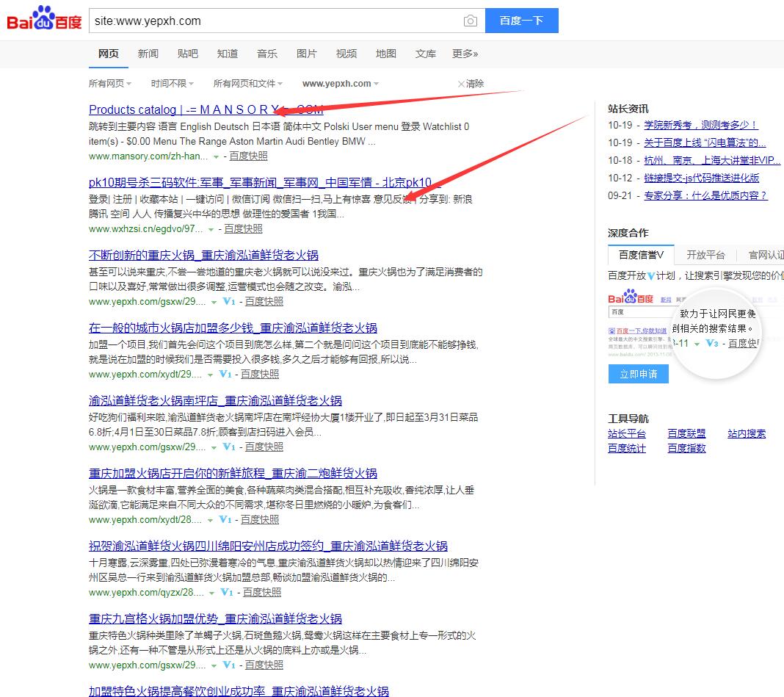The height and width of the screenshot is (697, 784).
Task: Select the 百度信誉V tab
Action: [641, 255]
